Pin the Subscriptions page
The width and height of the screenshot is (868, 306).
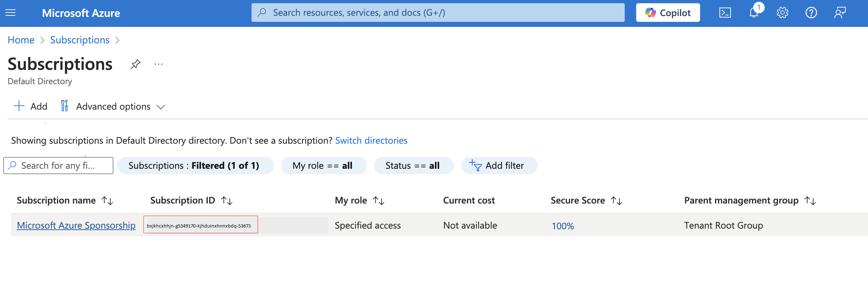tap(135, 64)
